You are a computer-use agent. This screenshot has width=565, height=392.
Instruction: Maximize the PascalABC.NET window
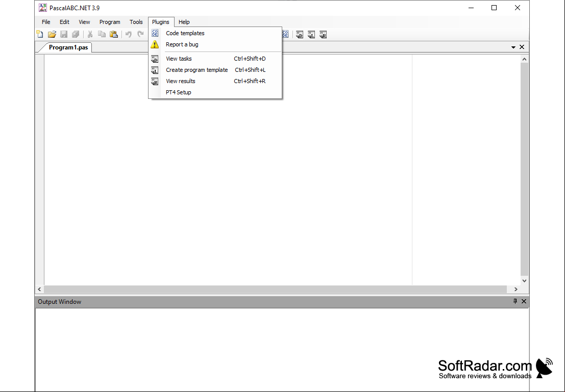494,8
